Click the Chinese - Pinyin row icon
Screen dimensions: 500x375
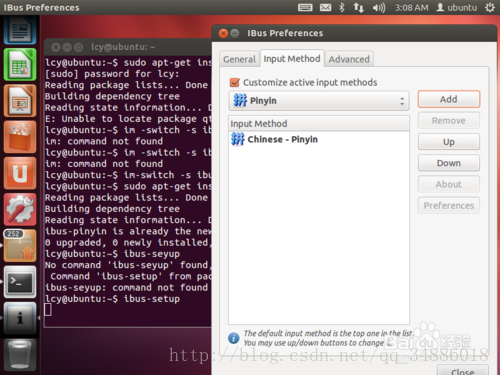coord(238,139)
